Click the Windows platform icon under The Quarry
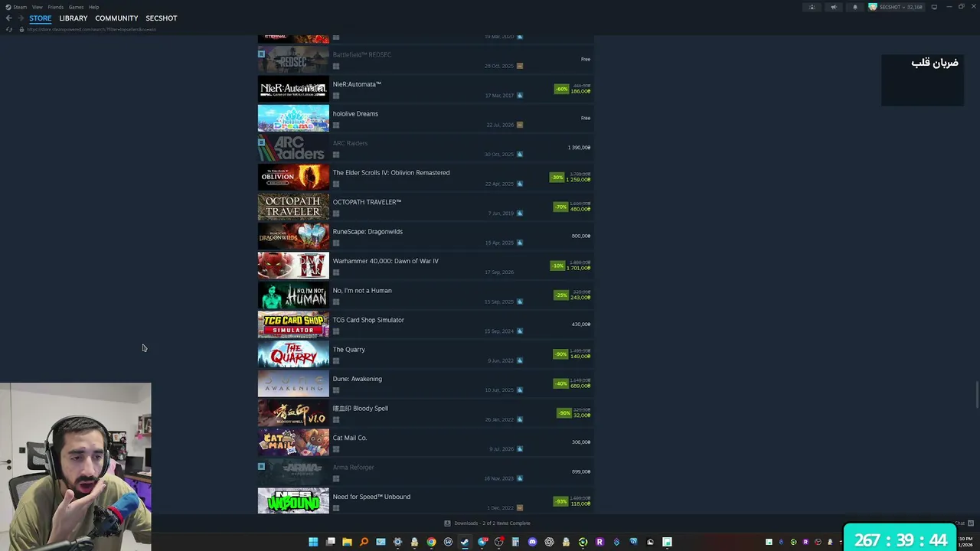The height and width of the screenshot is (551, 980). pyautogui.click(x=336, y=360)
